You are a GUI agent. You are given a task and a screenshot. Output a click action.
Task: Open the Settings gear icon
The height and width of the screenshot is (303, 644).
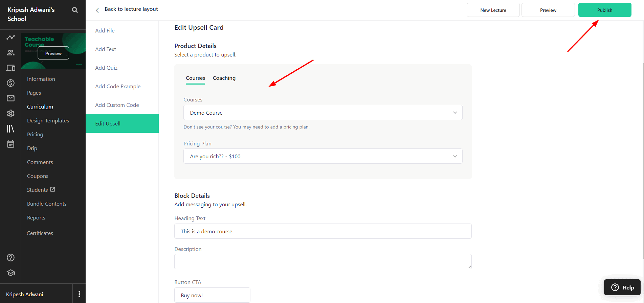10,113
